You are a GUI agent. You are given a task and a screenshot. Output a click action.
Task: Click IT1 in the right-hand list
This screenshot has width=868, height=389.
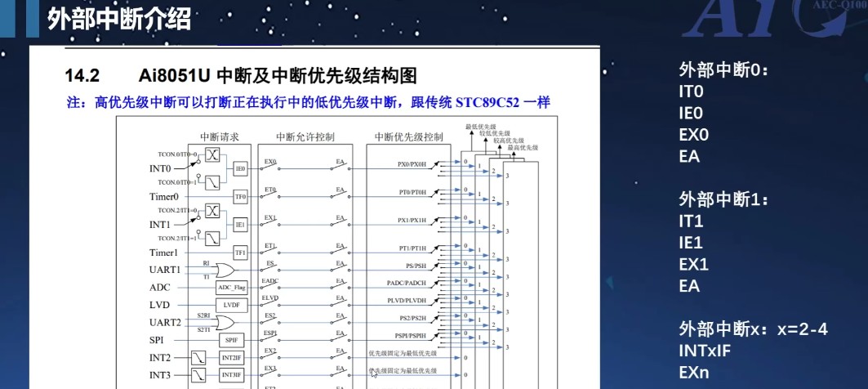(x=691, y=221)
